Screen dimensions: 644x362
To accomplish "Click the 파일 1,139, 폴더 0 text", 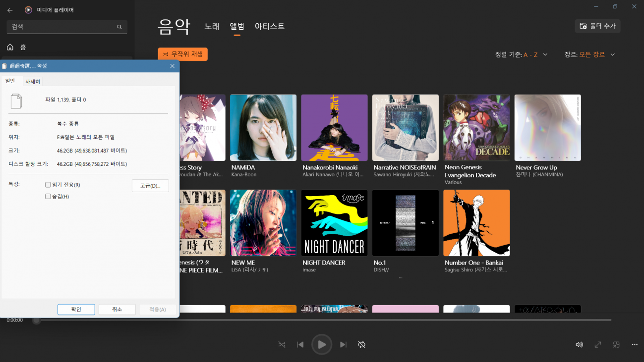I will click(x=65, y=100).
